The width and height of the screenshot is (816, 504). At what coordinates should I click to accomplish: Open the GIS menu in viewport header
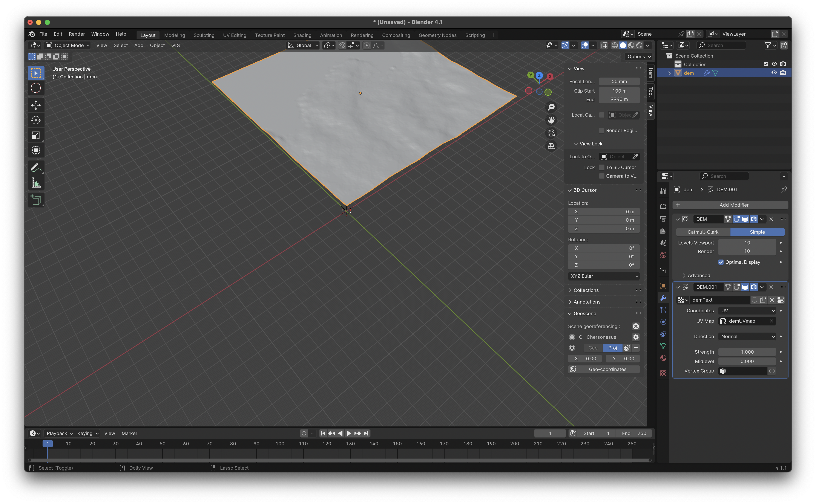tap(175, 45)
